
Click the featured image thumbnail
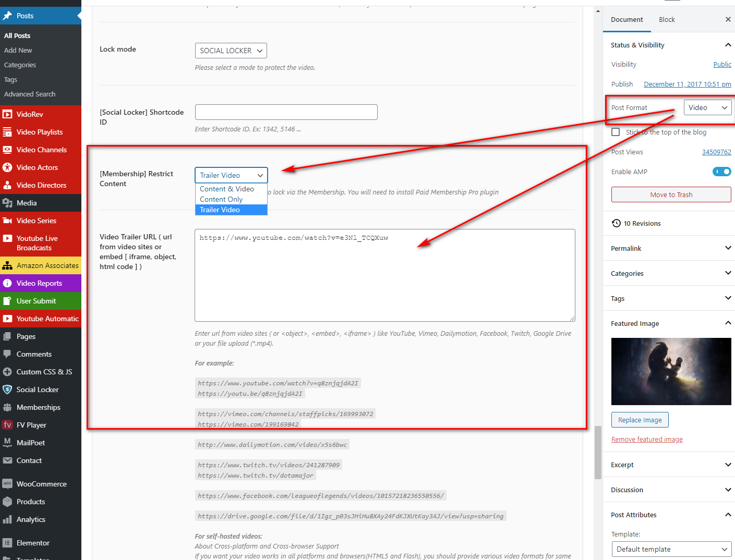coord(671,371)
